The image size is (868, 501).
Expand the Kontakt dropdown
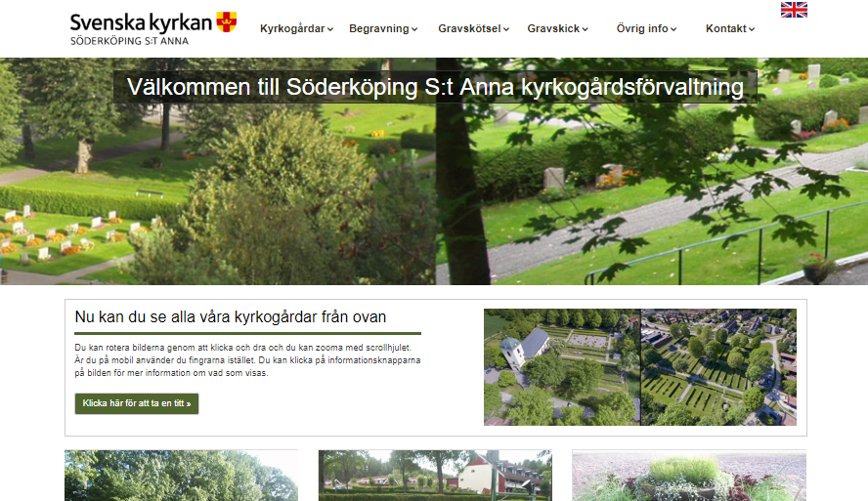pyautogui.click(x=730, y=28)
